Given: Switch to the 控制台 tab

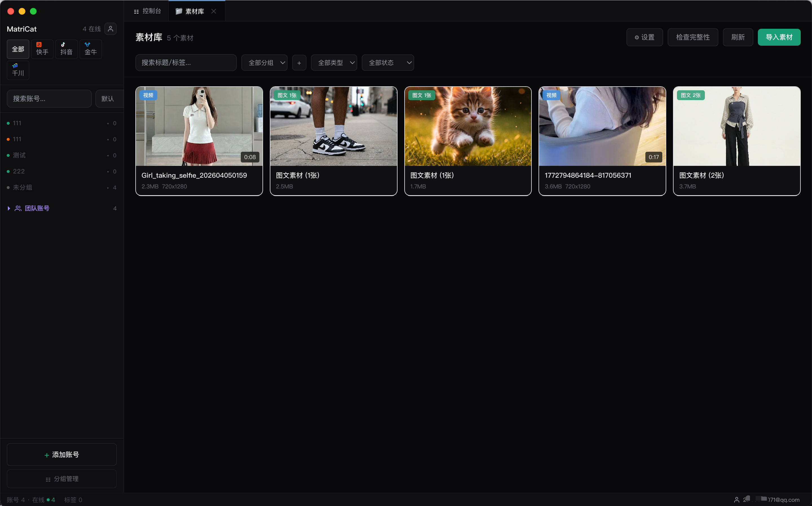Looking at the screenshot, I should 147,11.
